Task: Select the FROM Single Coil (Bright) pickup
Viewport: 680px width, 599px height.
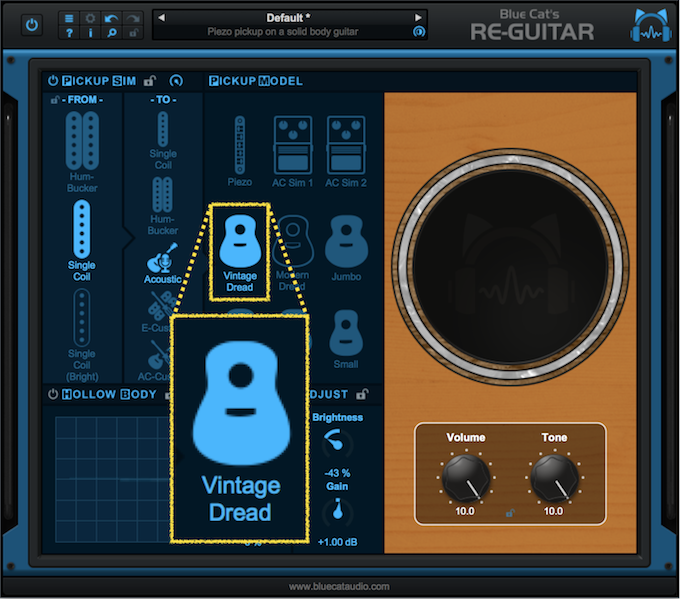Action: click(82, 335)
